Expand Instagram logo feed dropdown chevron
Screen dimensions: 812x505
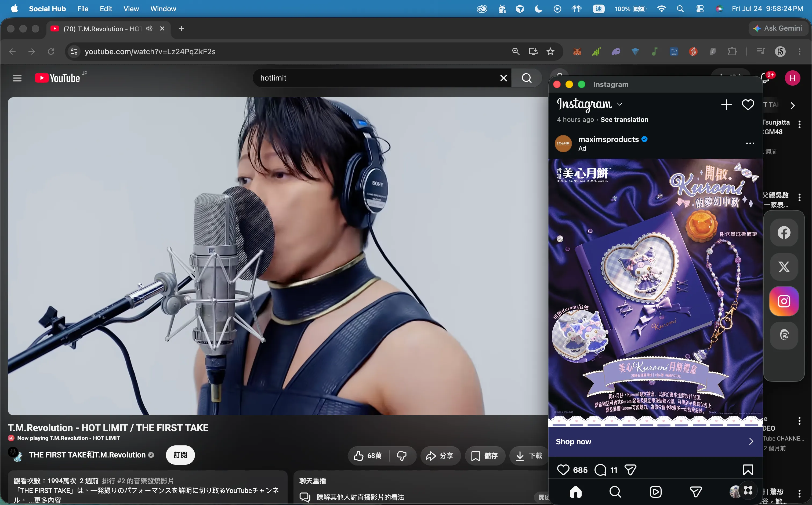[x=619, y=104]
